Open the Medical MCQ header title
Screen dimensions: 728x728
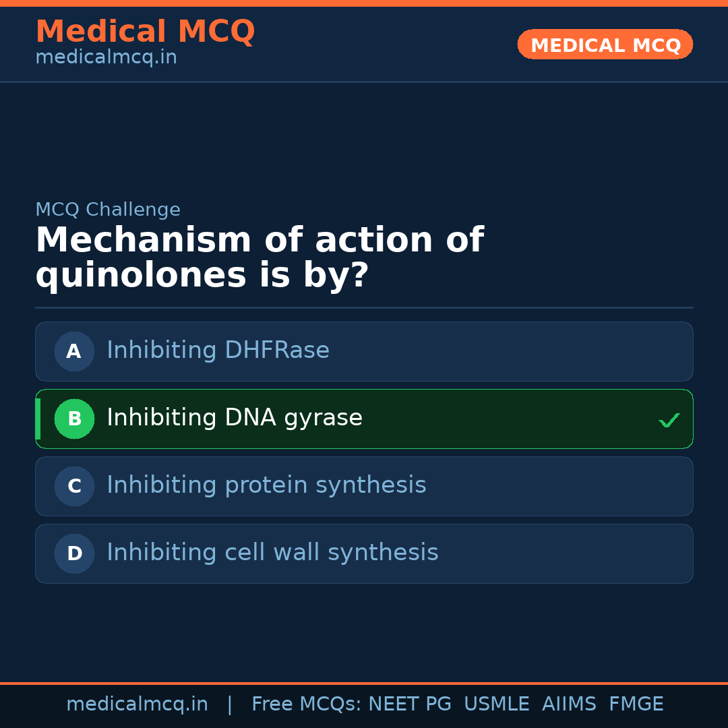coord(145,32)
